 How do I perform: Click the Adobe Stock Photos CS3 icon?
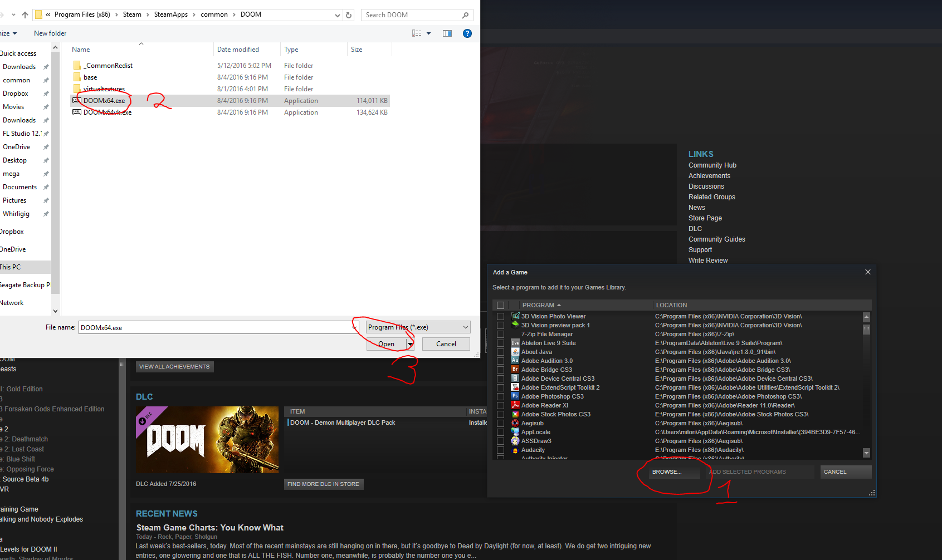515,414
